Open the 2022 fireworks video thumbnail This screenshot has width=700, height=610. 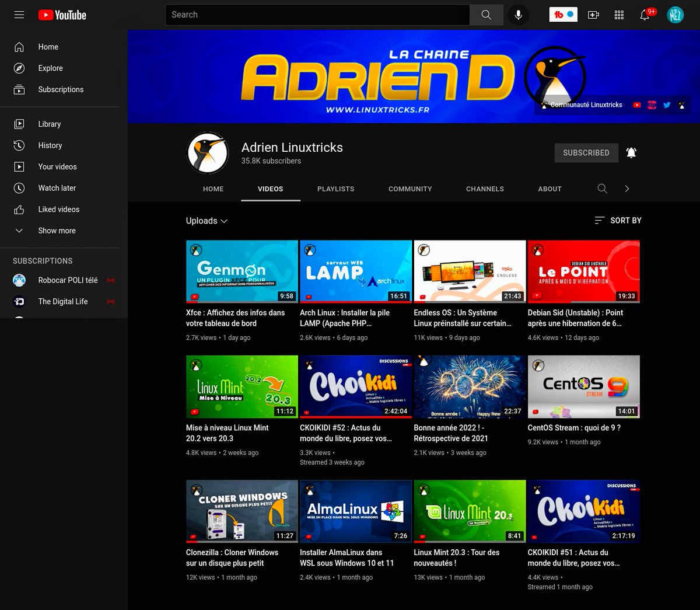470,386
